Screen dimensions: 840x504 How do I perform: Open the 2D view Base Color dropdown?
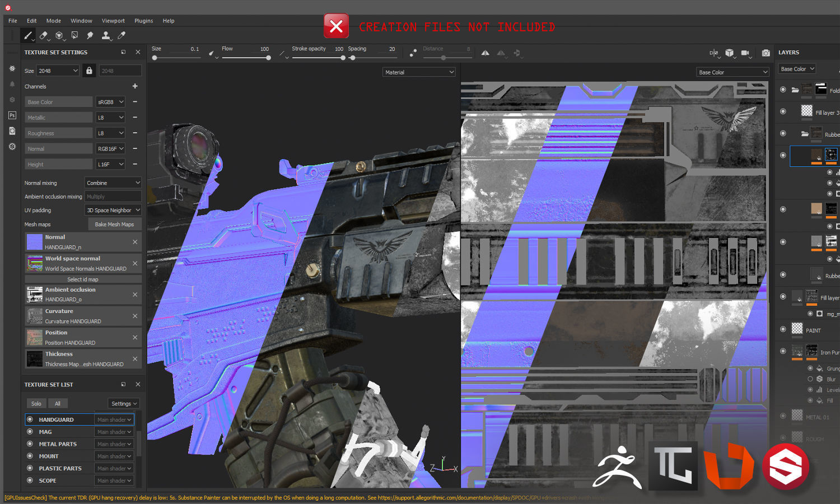pos(733,72)
